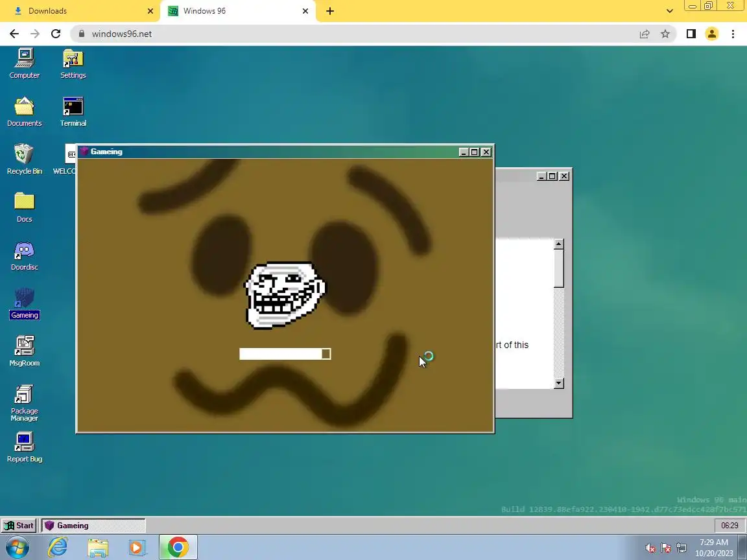Viewport: 747px width, 560px height.
Task: Toggle the browser side panel
Action: click(x=691, y=34)
